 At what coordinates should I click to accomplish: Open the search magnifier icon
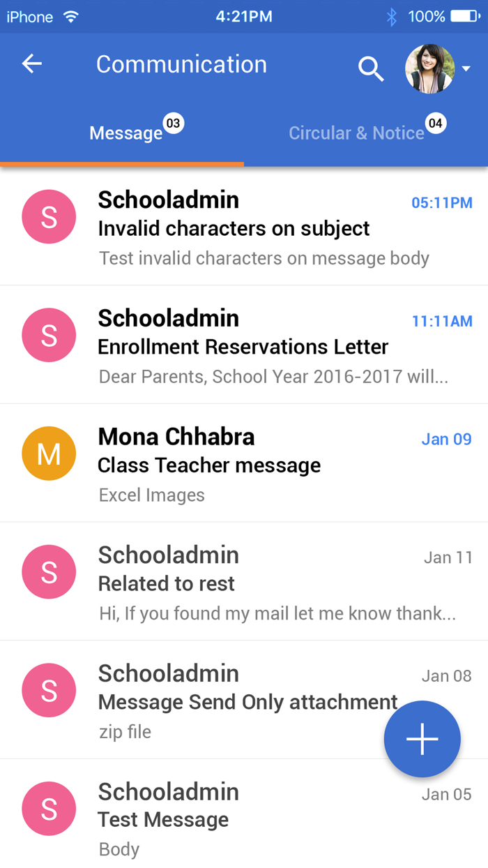[x=371, y=68]
